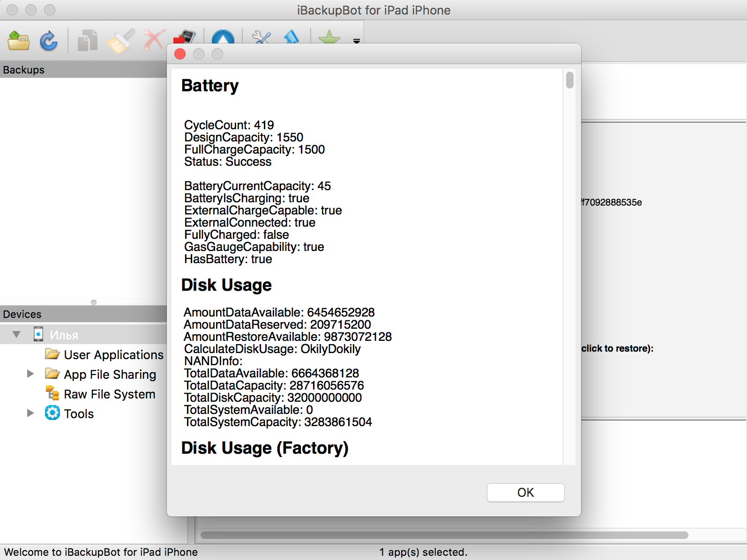Click the device ID text ending 7092888535e
The image size is (747, 560).
[612, 202]
